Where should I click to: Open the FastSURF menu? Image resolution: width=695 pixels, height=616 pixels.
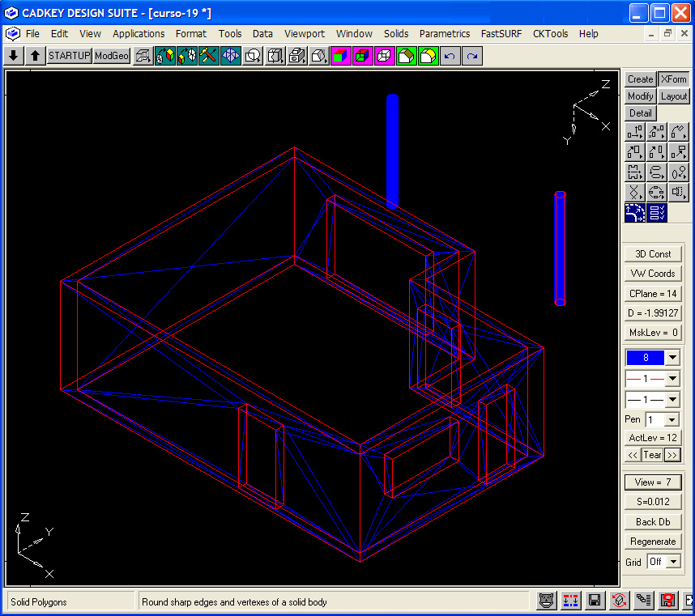pos(501,34)
